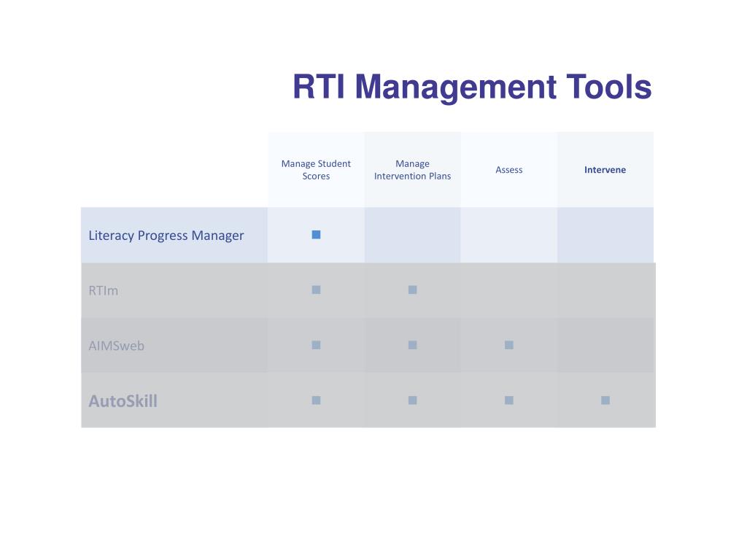Click the AIMSweb row label

click(116, 346)
